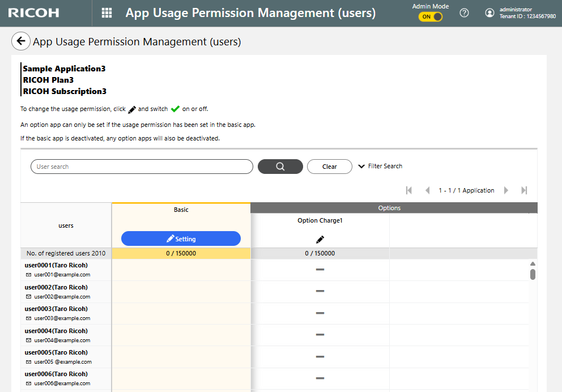Go to previous page arrow
This screenshot has width=562, height=392.
point(427,190)
